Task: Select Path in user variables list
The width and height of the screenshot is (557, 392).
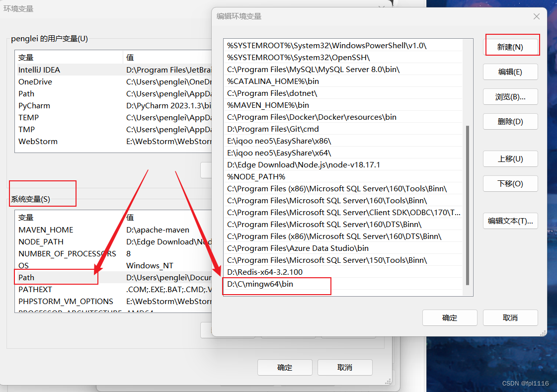Action: 115,94
